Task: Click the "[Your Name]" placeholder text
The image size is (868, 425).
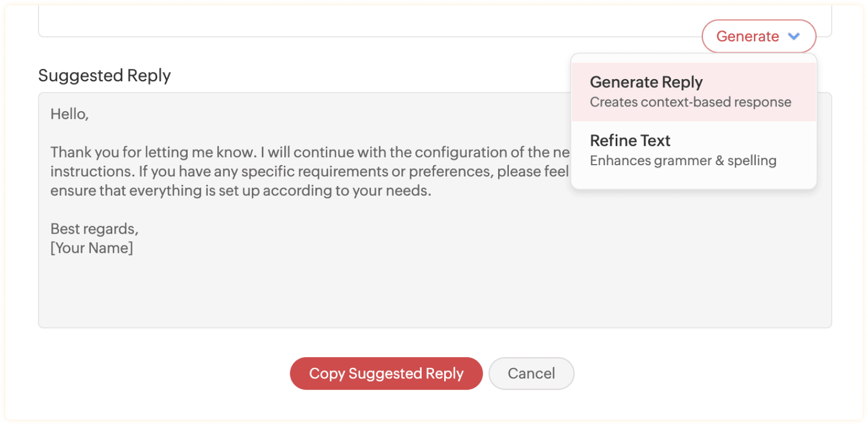Action: [91, 248]
